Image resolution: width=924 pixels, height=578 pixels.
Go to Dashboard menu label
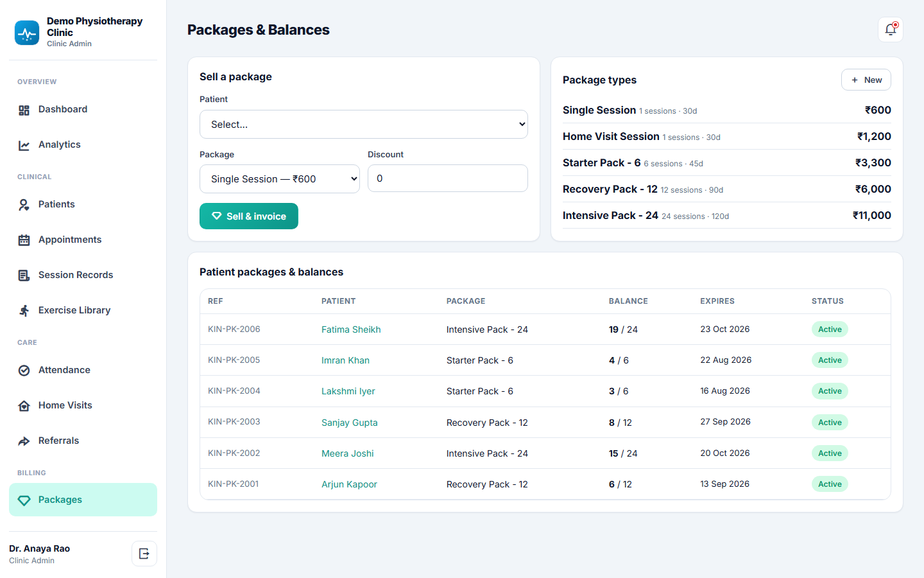(63, 109)
